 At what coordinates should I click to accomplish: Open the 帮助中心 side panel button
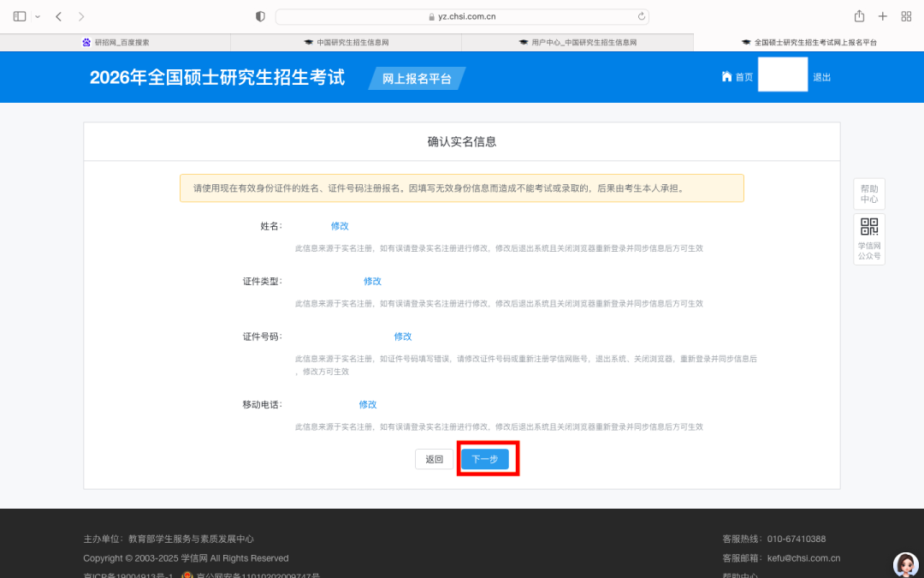pyautogui.click(x=869, y=194)
